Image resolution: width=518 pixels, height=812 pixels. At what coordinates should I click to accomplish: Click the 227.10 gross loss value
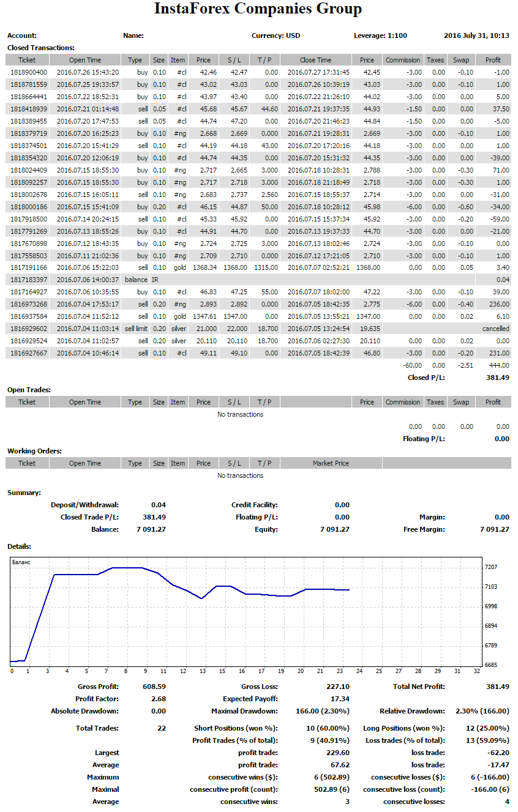coord(338,687)
